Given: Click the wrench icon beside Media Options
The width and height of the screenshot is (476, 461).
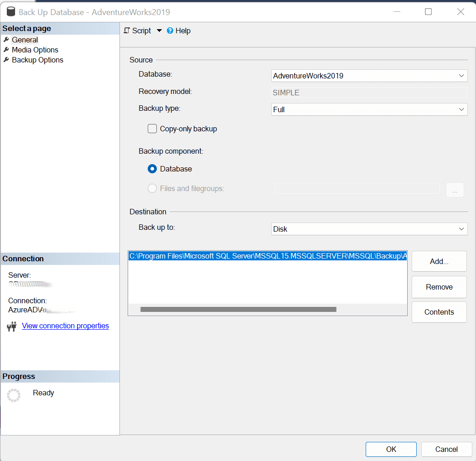Looking at the screenshot, I should (6, 50).
